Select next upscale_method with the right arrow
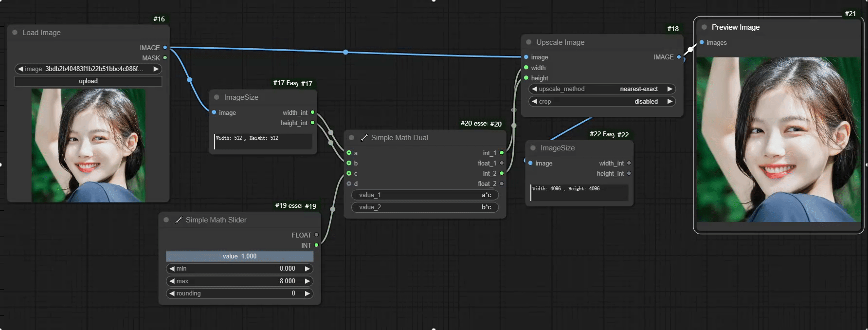The image size is (868, 330). point(669,89)
